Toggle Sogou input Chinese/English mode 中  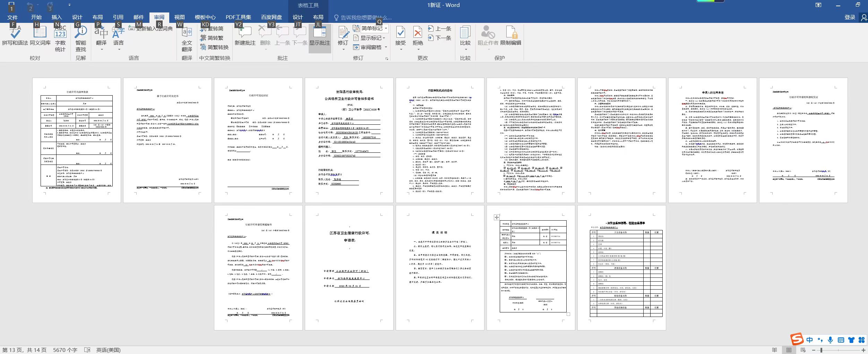[x=809, y=340]
